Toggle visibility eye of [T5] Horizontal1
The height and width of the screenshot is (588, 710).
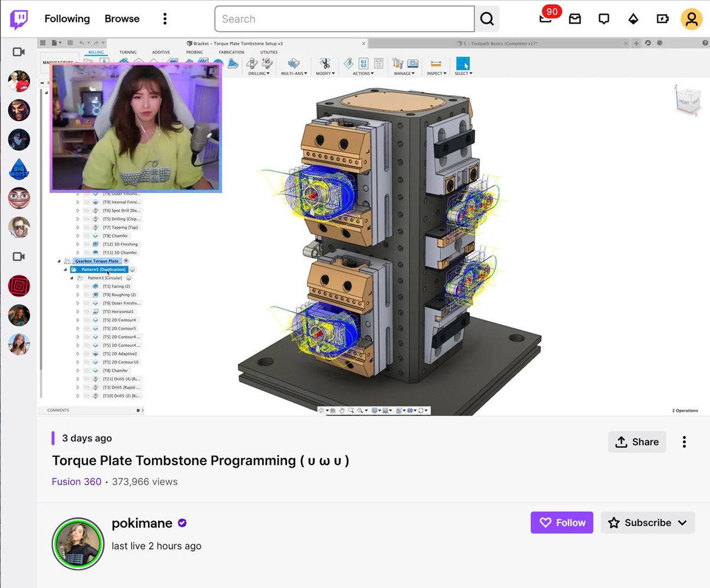[86, 311]
